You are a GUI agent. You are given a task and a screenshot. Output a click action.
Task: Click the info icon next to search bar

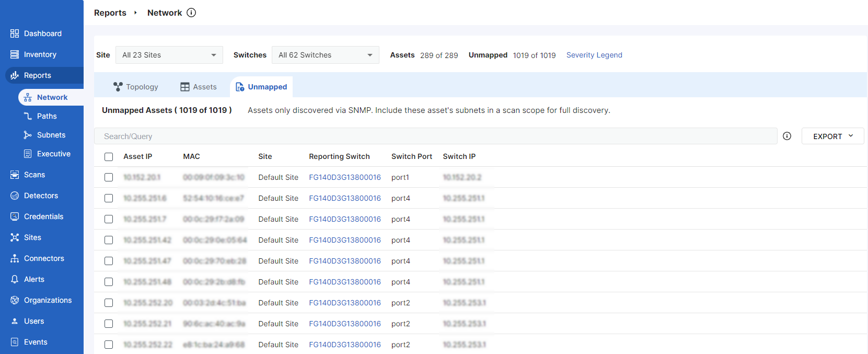(x=787, y=136)
